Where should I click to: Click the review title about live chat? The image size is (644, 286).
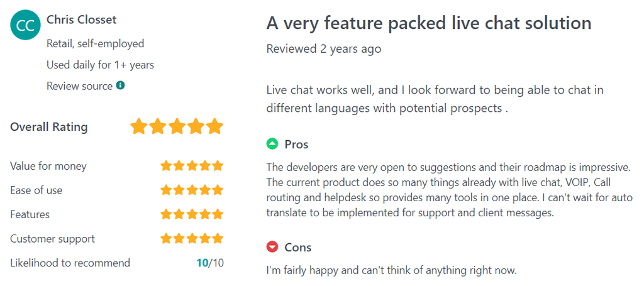(429, 23)
